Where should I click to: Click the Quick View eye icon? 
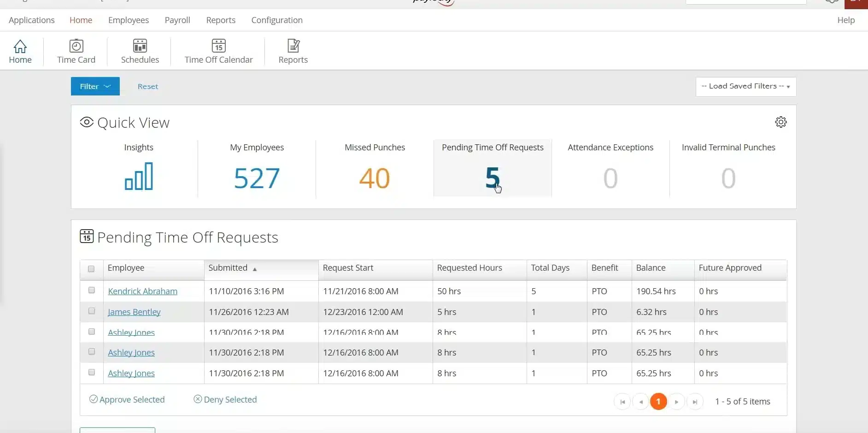[x=87, y=122]
